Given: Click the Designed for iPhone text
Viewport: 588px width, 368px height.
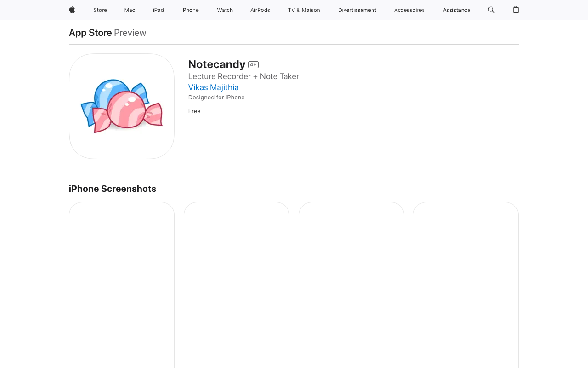Looking at the screenshot, I should (216, 98).
